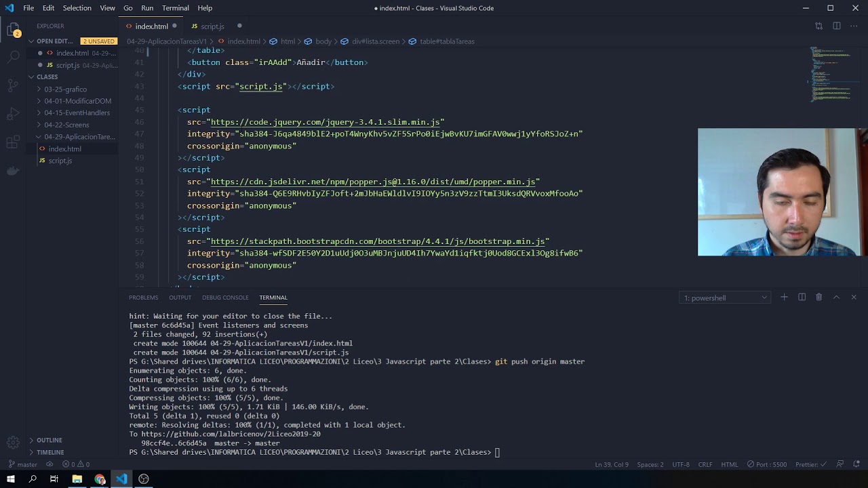
Task: Open the powershell terminal selector dropdown
Action: click(726, 298)
